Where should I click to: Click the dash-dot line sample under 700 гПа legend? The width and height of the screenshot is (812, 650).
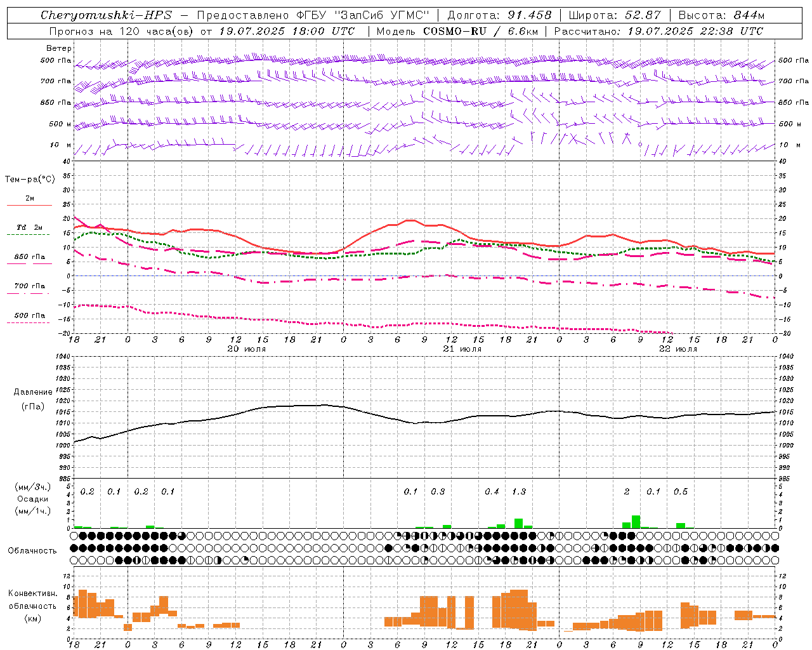pos(29,293)
